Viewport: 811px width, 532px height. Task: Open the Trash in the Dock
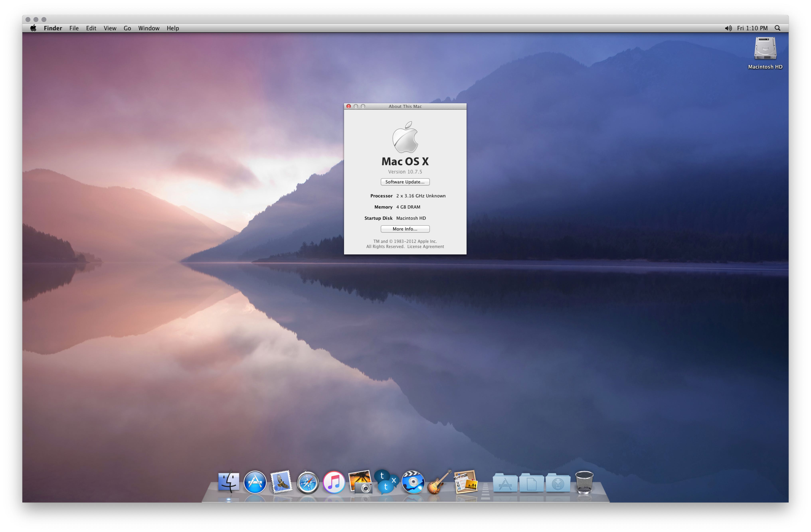click(584, 482)
